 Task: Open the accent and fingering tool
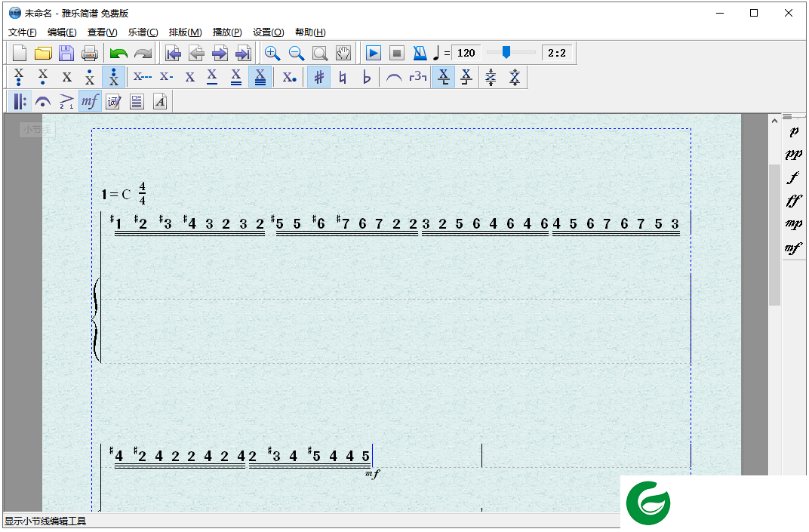[66, 102]
